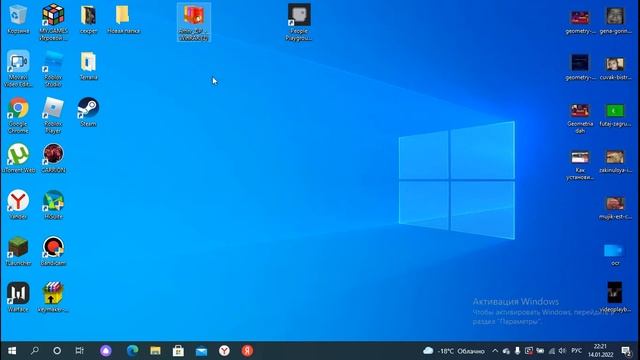Switch РУС input language indicator
The width and height of the screenshot is (640, 360).
(576, 351)
